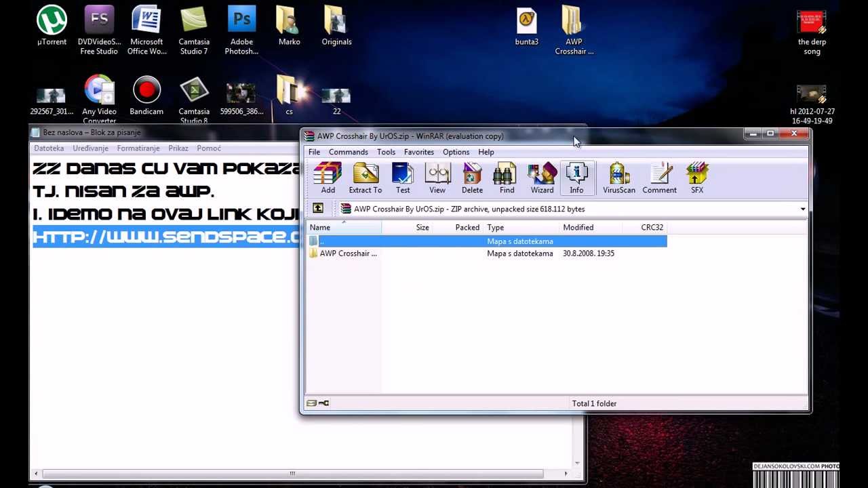Launch the Wizard tool
The width and height of the screenshot is (868, 488).
click(542, 178)
